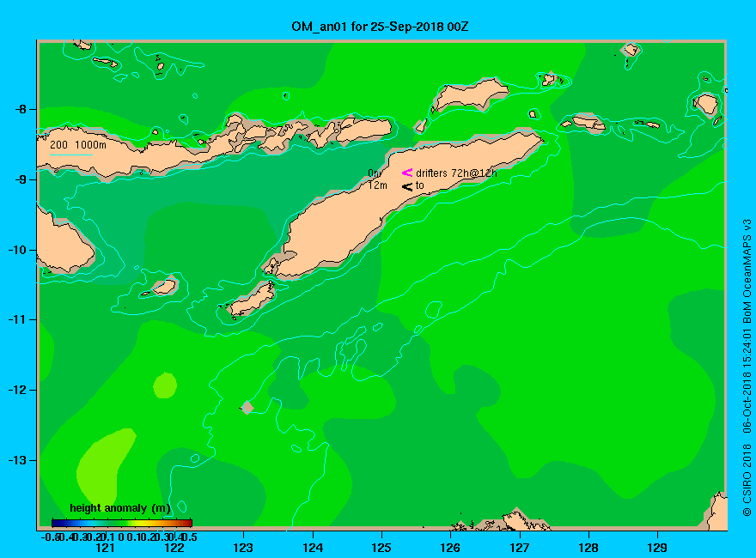Pick the dark blue end of the colorbar

(56, 523)
